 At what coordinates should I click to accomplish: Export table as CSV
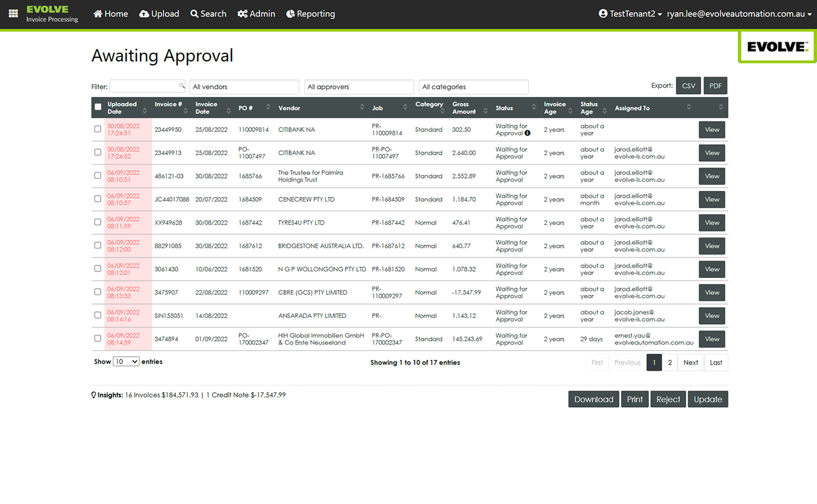coord(689,86)
